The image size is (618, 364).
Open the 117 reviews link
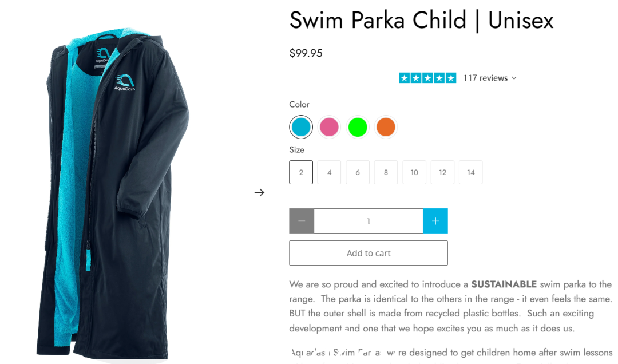click(485, 78)
